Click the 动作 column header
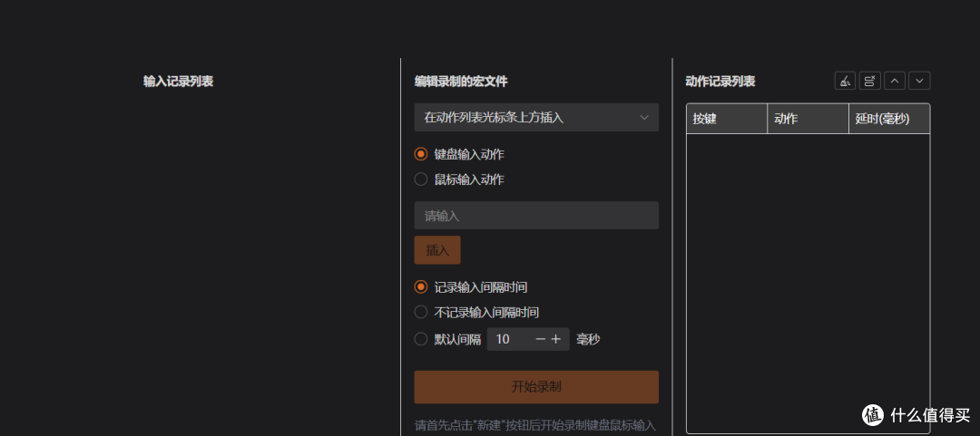Viewport: 980px width, 436px height. coord(808,119)
